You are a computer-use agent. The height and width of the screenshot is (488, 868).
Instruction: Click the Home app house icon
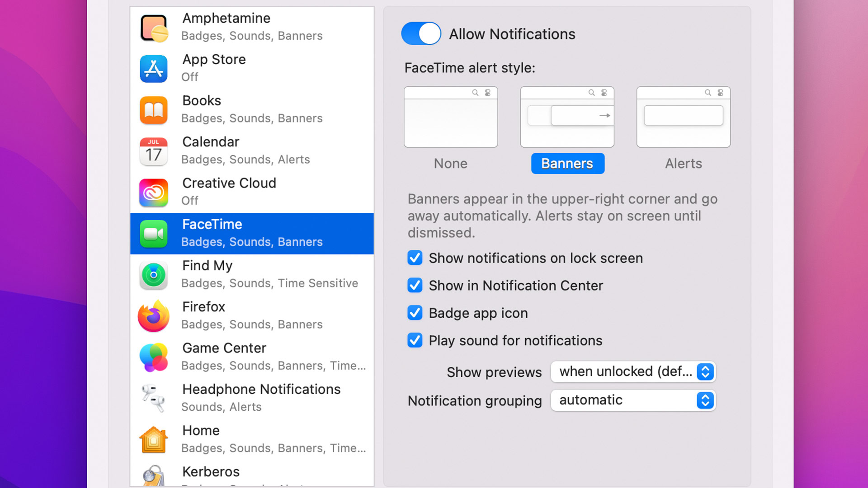click(154, 440)
